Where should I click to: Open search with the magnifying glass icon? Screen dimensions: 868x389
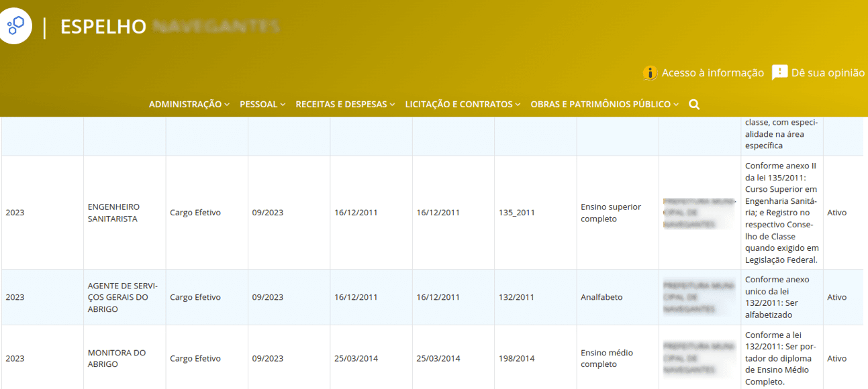[694, 105]
